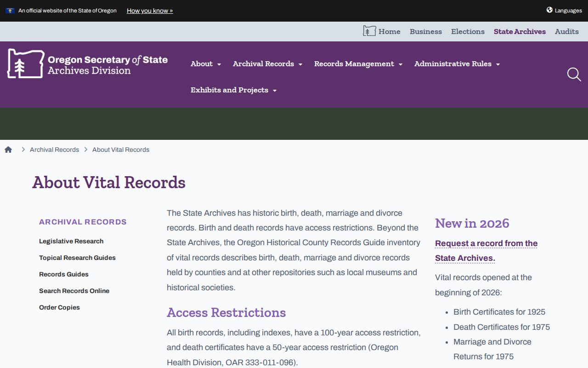
Task: Go to Home in the top bar
Action: coord(382,31)
